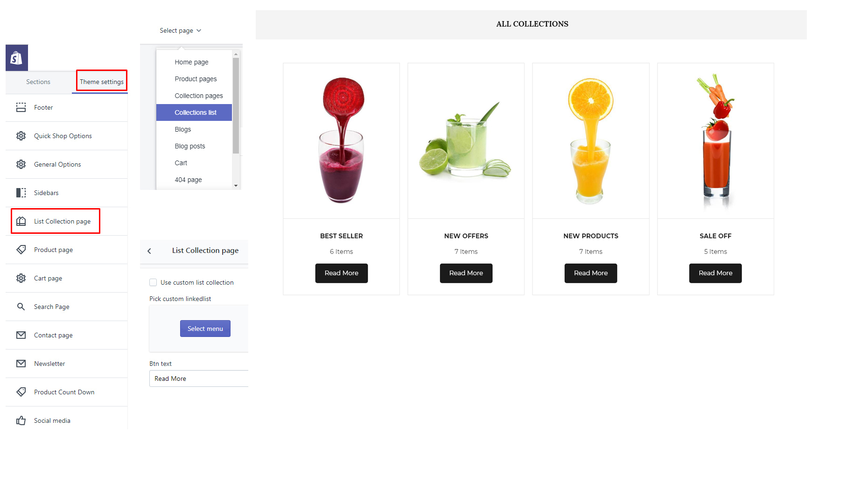This screenshot has width=868, height=504.
Task: Click the Social media thumbs-up icon
Action: [21, 420]
